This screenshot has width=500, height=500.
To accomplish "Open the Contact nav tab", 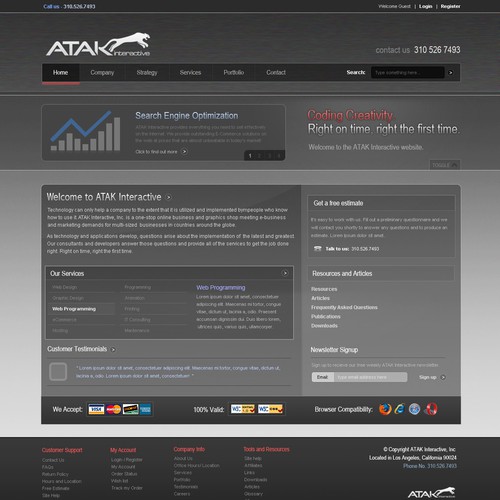I will pos(276,72).
